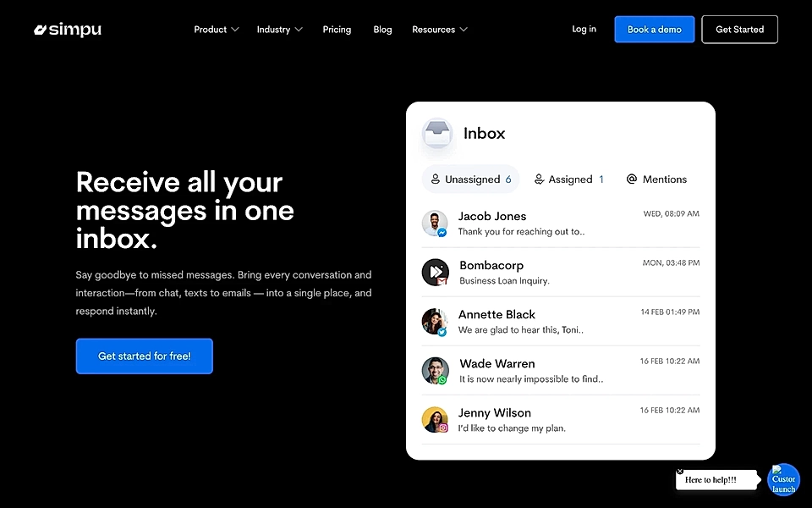Click the WhatsApp badge on Wade Warren avatar

[444, 378]
